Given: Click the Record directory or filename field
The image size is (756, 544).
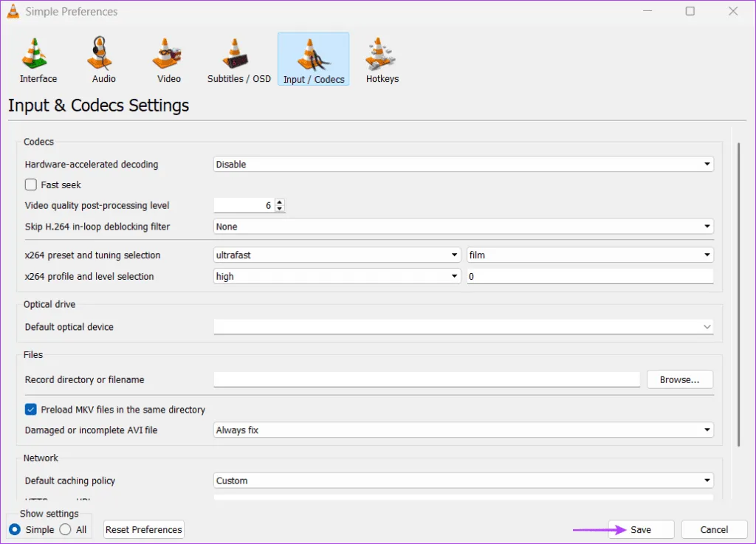Looking at the screenshot, I should pos(426,379).
